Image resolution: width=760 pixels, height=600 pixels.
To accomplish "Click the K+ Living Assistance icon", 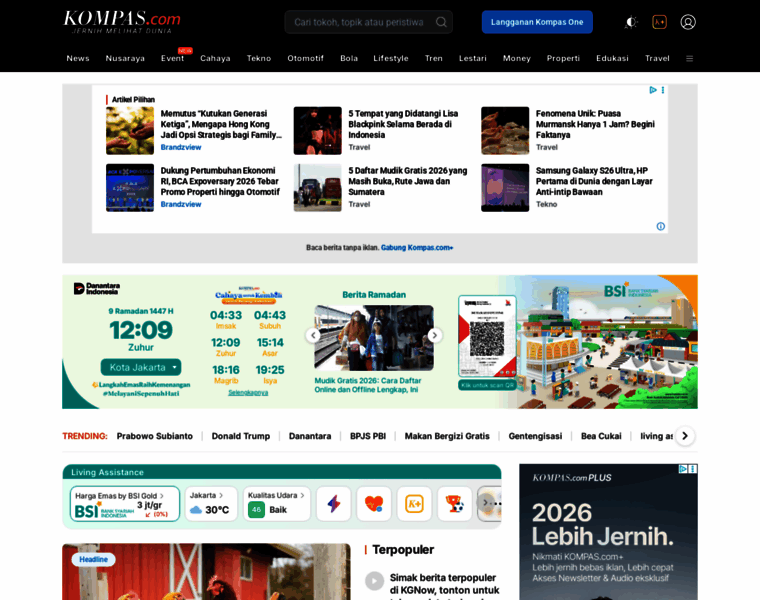I will [414, 504].
